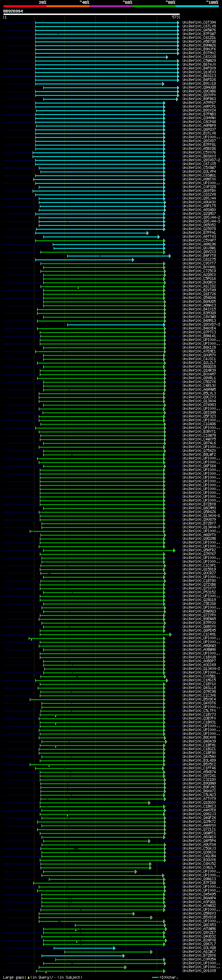
Task: Click the UniRef100_C0PU54 label
Action: [x=199, y=960]
